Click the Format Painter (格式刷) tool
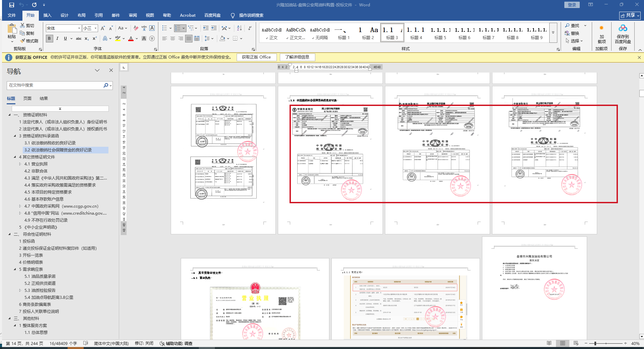 pos(29,41)
